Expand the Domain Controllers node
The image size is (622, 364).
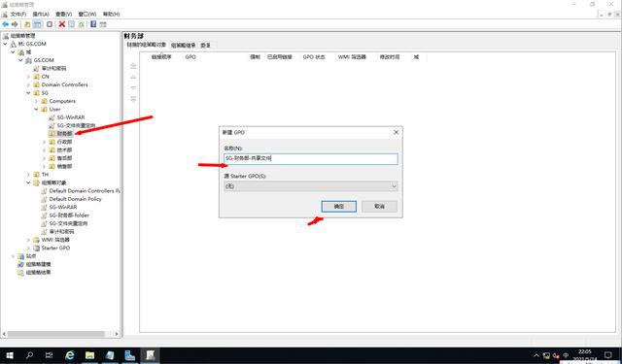28,84
